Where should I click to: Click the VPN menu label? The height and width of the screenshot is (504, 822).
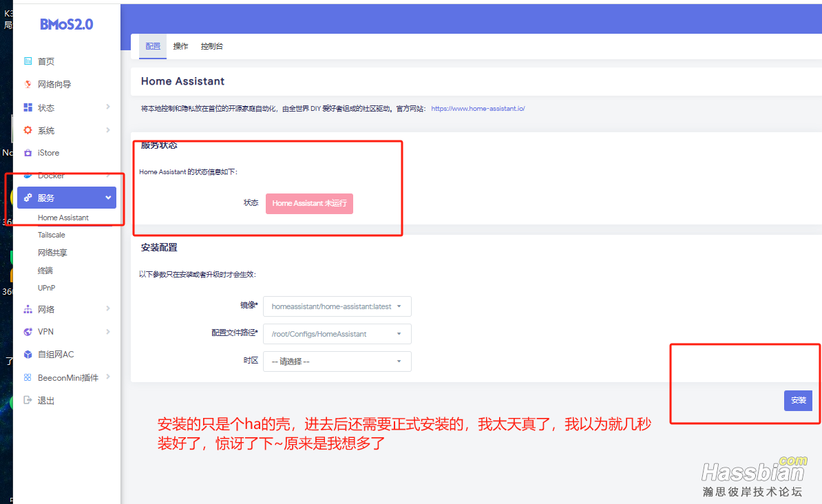[x=45, y=331]
